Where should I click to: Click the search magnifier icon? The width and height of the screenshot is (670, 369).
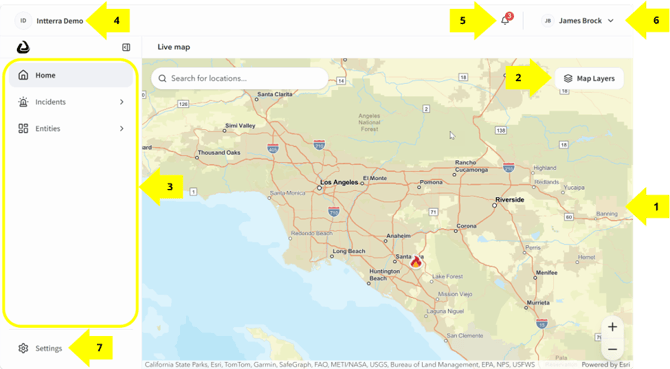point(162,78)
